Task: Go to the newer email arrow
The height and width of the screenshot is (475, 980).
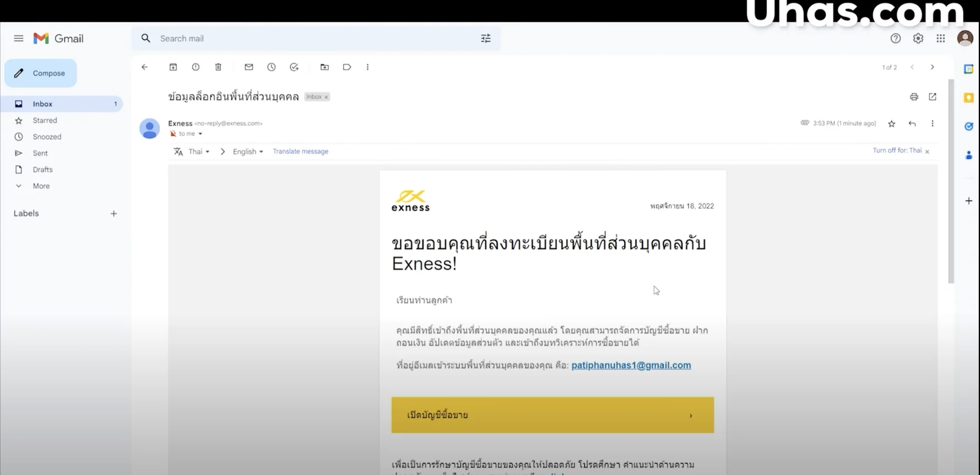Action: 912,67
